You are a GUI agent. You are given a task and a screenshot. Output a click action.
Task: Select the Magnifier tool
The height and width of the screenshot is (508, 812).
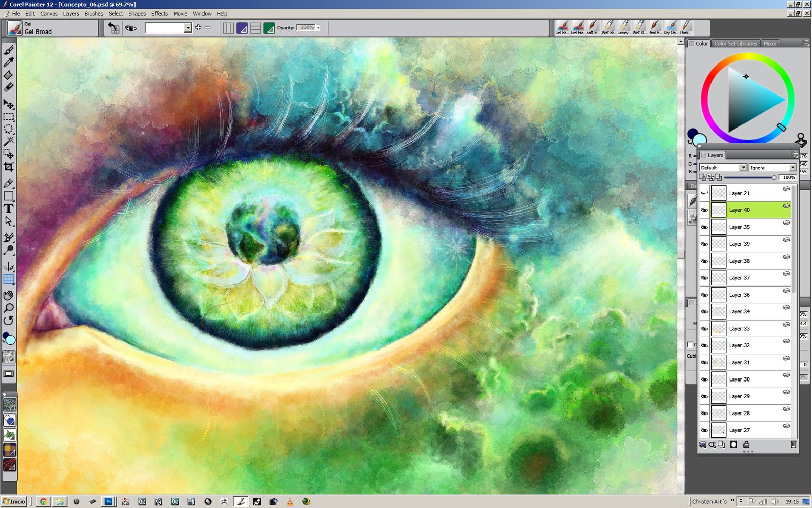(x=9, y=308)
